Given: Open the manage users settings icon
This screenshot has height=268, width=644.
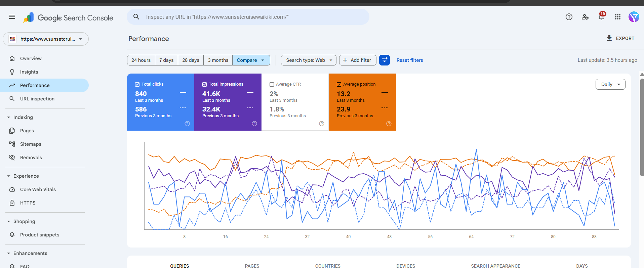Looking at the screenshot, I should pos(585,17).
